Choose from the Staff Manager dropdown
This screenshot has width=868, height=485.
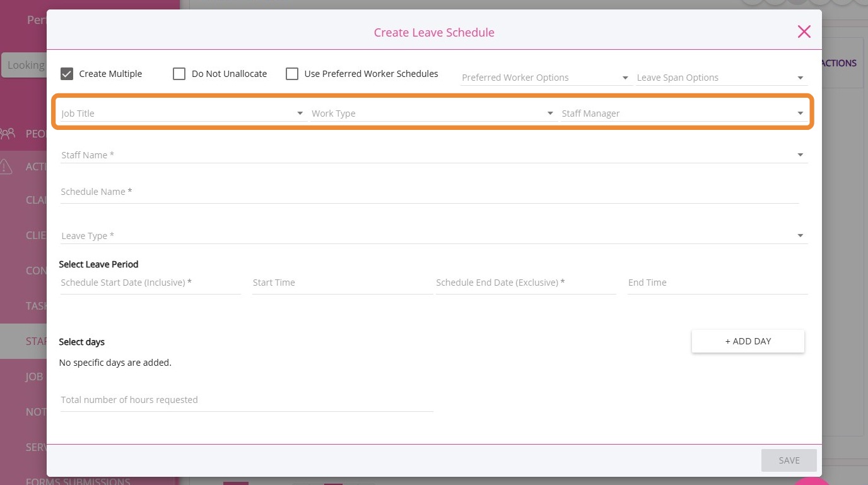684,114
